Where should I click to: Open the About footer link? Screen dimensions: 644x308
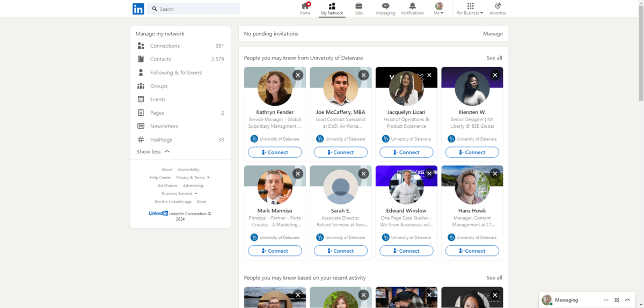167,170
